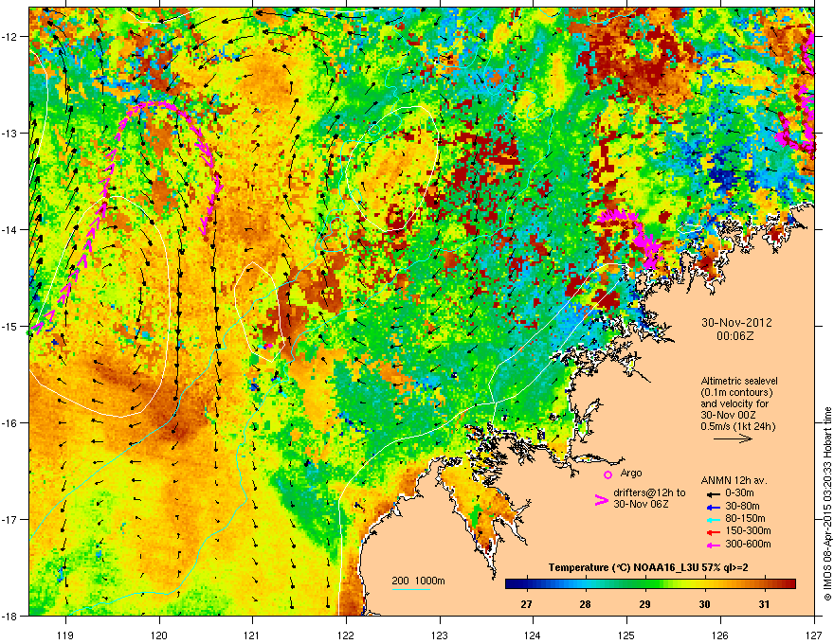The image size is (834, 644).
Task: Click the '30-Nov 06Z' drifters date text
Action: (641, 504)
